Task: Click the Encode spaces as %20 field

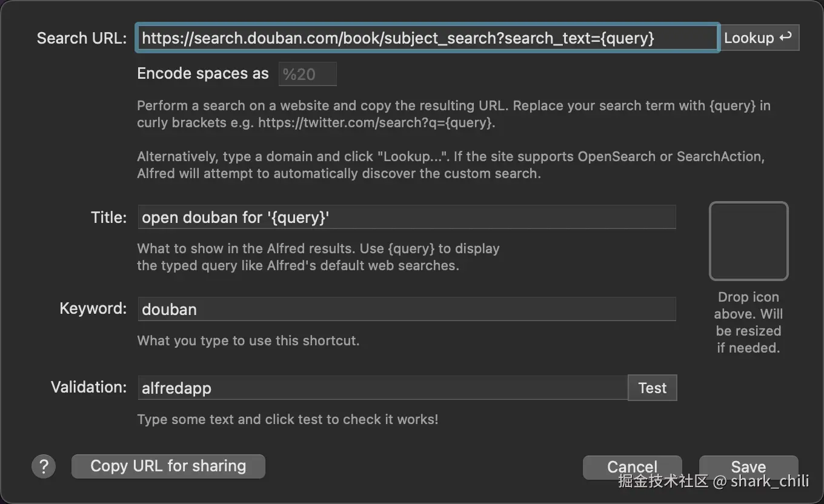Action: [307, 74]
